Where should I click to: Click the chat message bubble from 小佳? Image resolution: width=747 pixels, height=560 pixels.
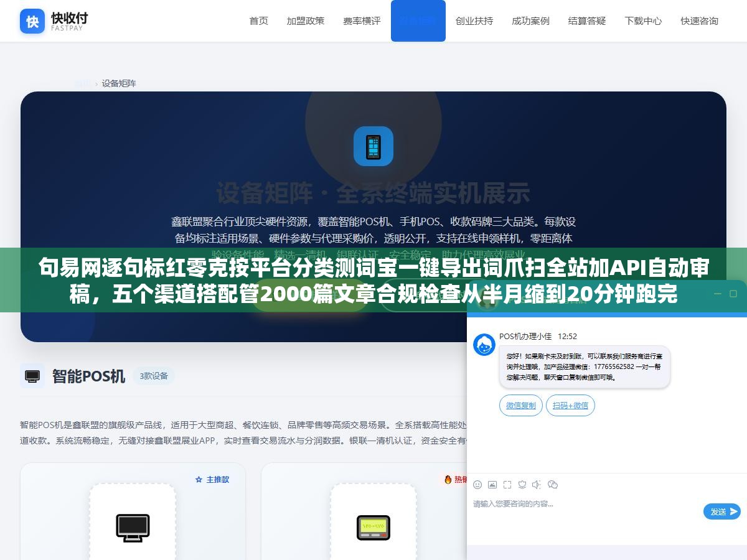point(585,367)
